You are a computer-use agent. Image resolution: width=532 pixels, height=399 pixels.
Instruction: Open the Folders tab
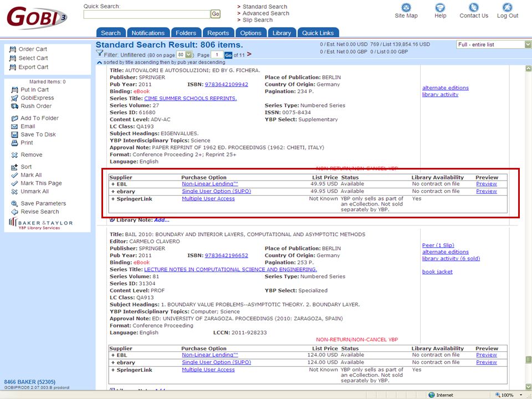(186, 33)
